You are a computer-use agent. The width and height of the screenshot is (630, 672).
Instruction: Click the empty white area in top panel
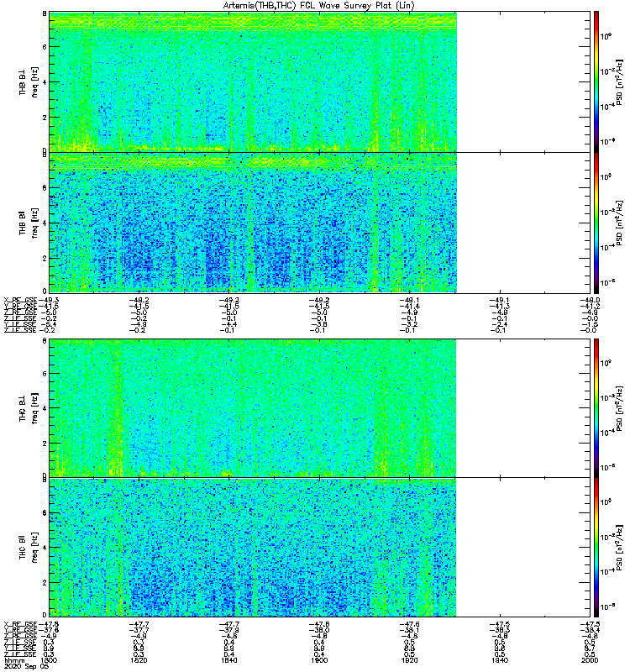pyautogui.click(x=523, y=81)
